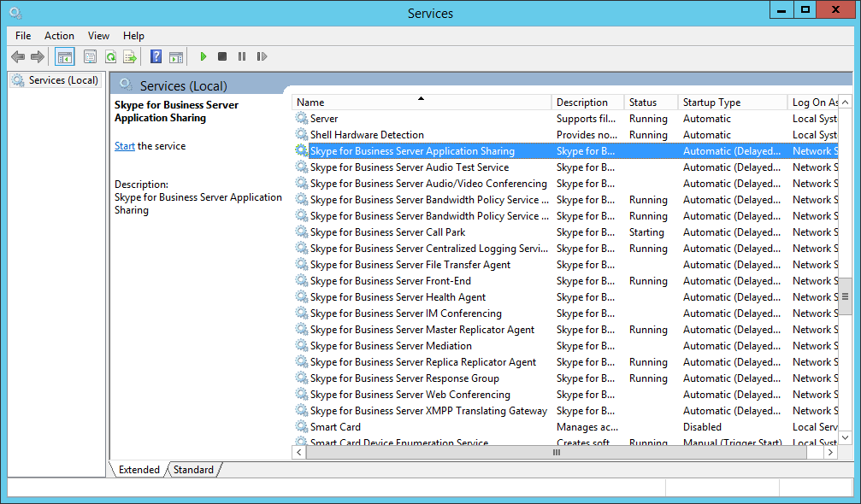Open the File menu
This screenshot has width=861, height=504.
point(23,36)
